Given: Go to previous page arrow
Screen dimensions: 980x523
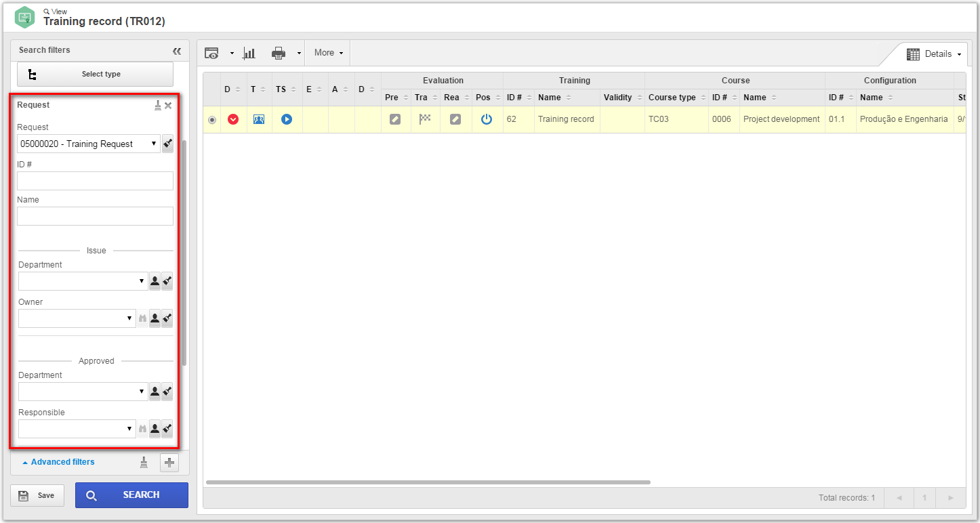Looking at the screenshot, I should (x=899, y=498).
